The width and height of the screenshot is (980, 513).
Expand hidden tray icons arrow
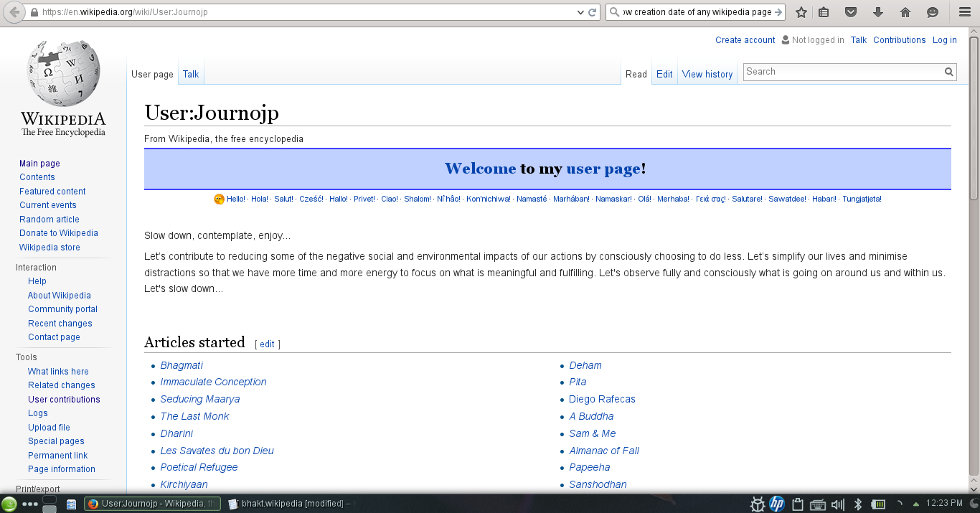click(x=915, y=504)
